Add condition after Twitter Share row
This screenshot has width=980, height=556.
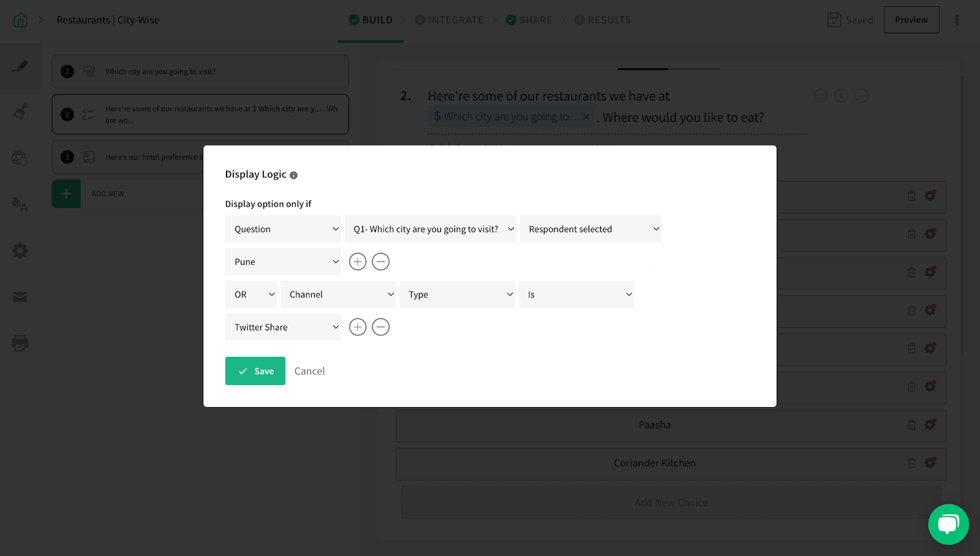[358, 327]
